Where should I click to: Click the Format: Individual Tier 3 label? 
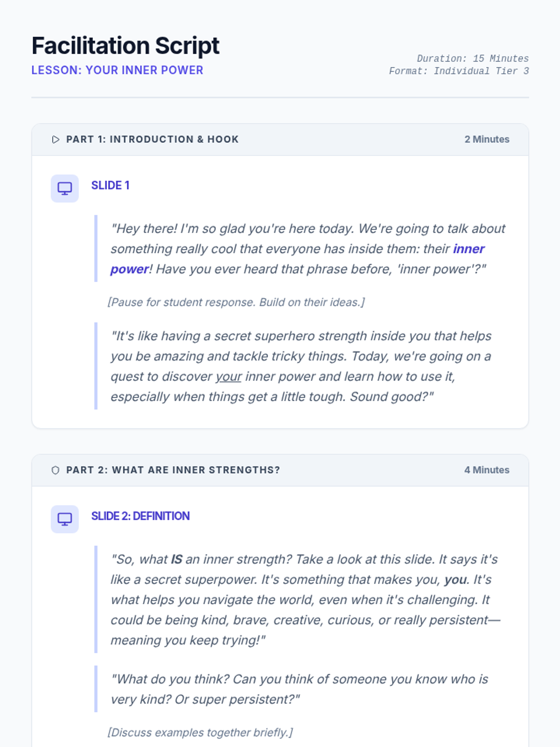(459, 71)
